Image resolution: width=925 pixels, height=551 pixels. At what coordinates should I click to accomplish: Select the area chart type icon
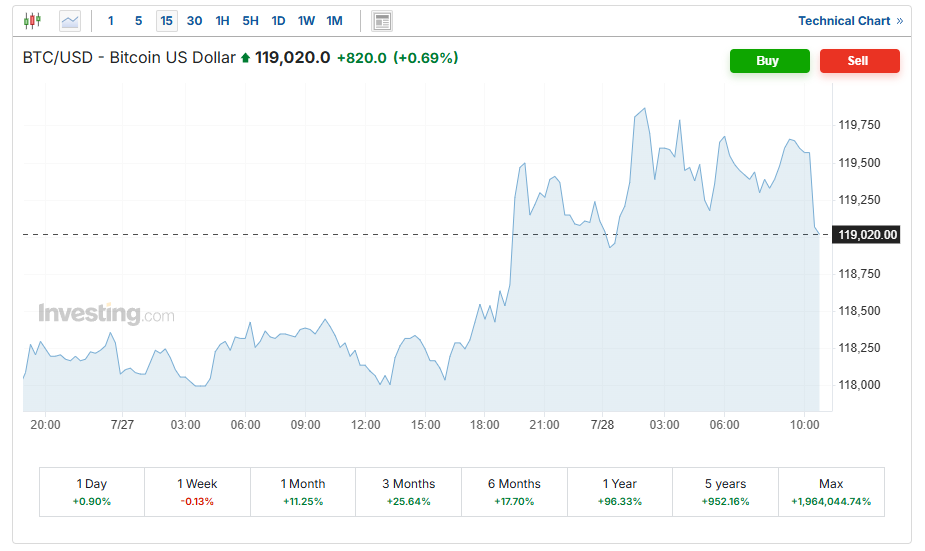click(69, 21)
